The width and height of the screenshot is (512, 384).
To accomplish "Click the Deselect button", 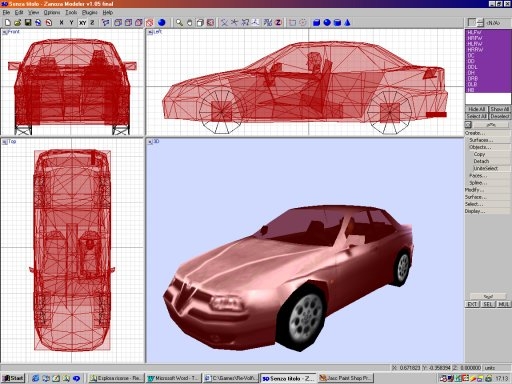I will (499, 116).
